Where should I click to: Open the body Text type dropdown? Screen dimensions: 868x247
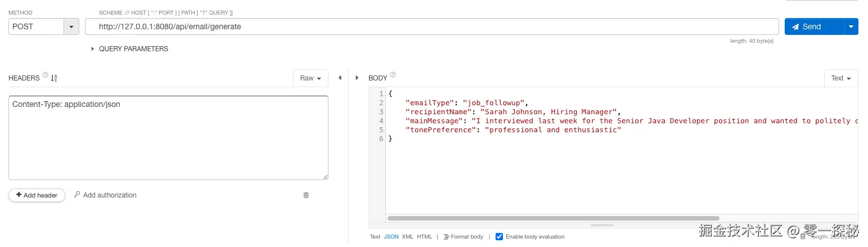841,78
